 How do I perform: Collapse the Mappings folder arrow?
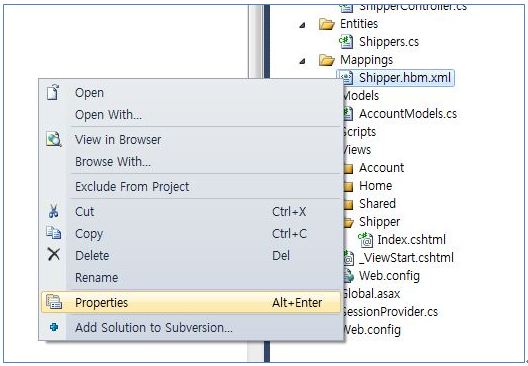(302, 61)
